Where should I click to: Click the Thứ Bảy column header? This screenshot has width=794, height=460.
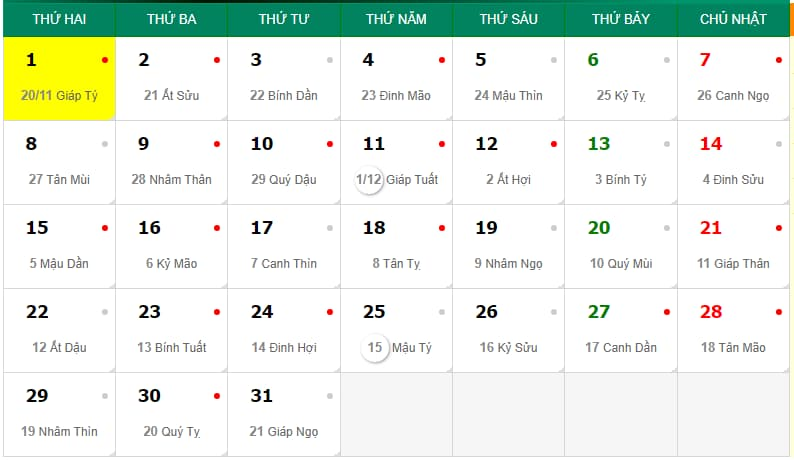(x=621, y=19)
